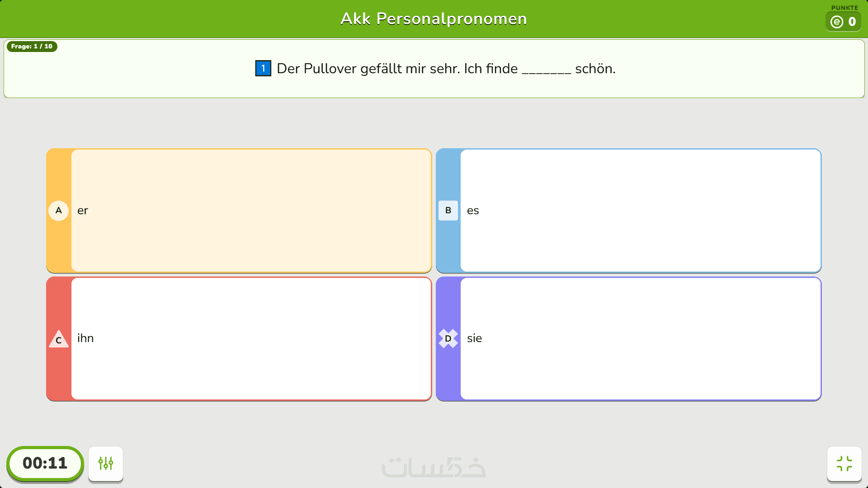
Task: Click the coin icon in Punkte box
Action: [x=837, y=22]
